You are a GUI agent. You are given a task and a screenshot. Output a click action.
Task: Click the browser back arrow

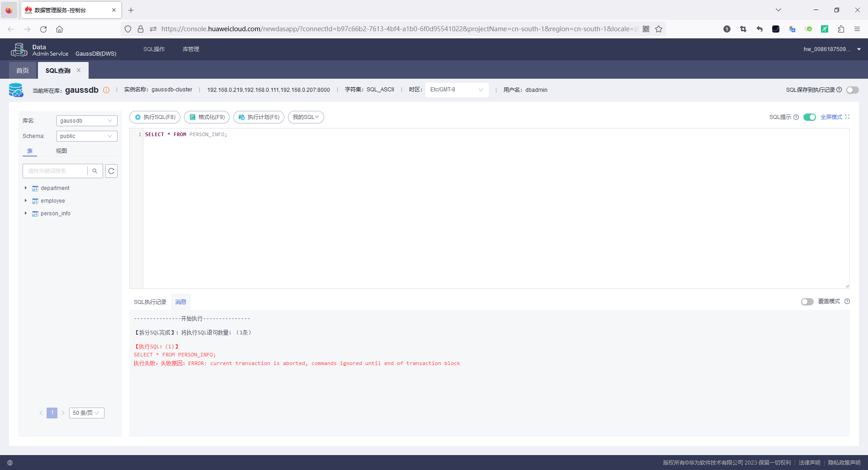coord(11,29)
